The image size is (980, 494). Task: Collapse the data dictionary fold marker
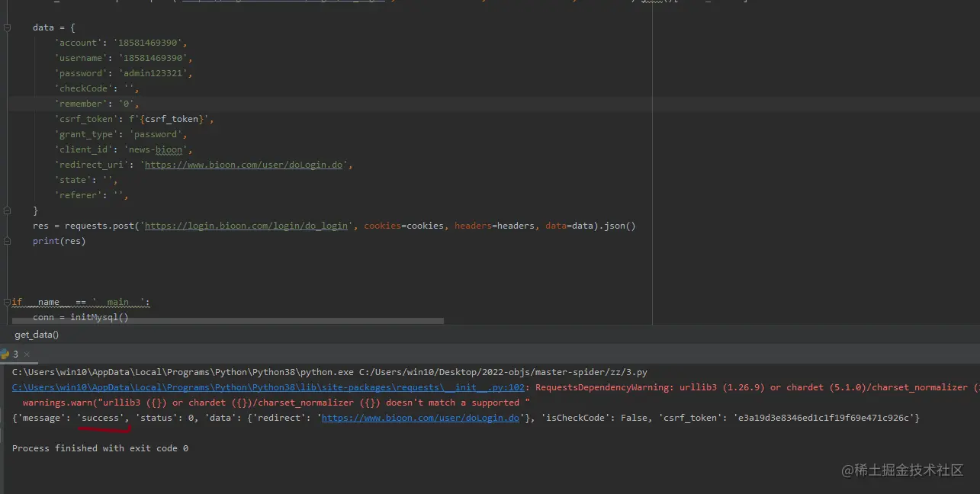click(7, 27)
